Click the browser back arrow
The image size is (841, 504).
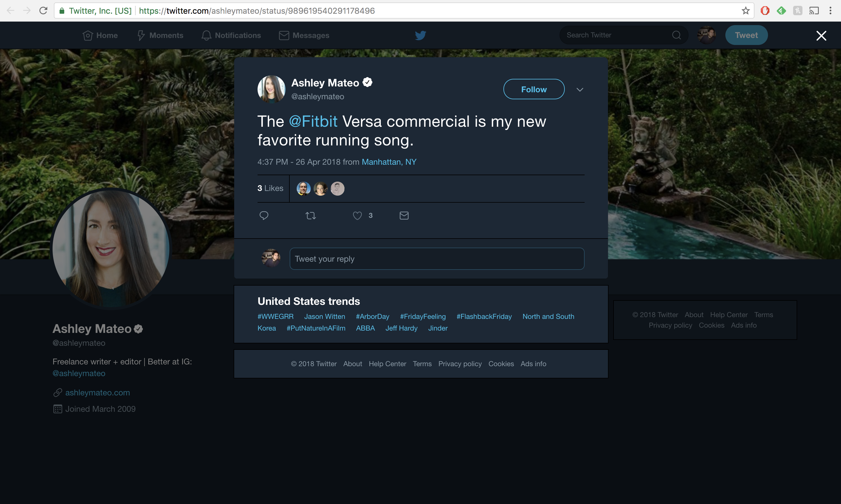(x=11, y=11)
